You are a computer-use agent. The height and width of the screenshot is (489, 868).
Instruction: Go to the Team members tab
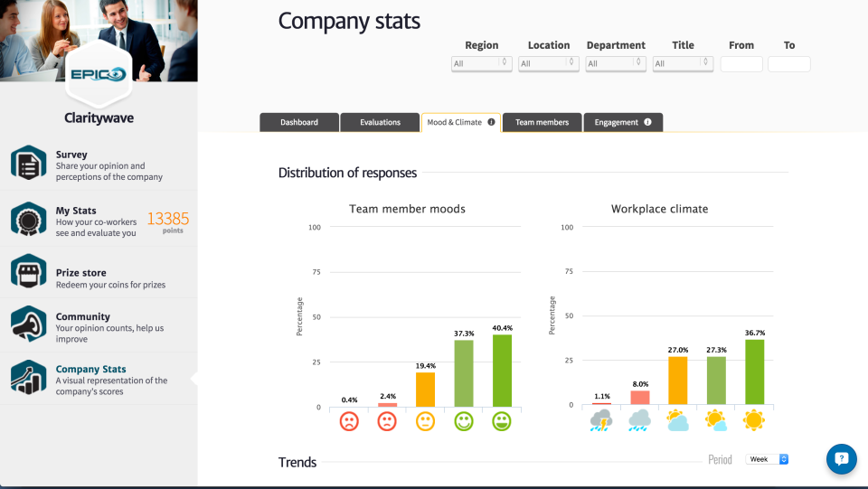542,122
